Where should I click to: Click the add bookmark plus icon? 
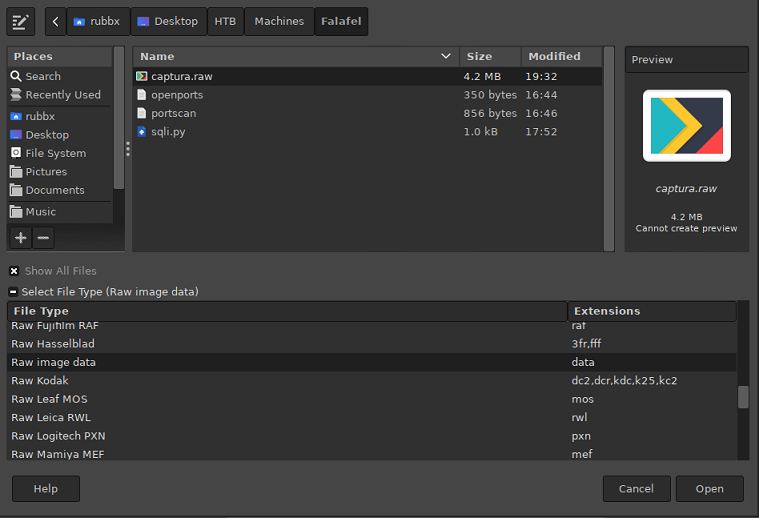point(21,238)
